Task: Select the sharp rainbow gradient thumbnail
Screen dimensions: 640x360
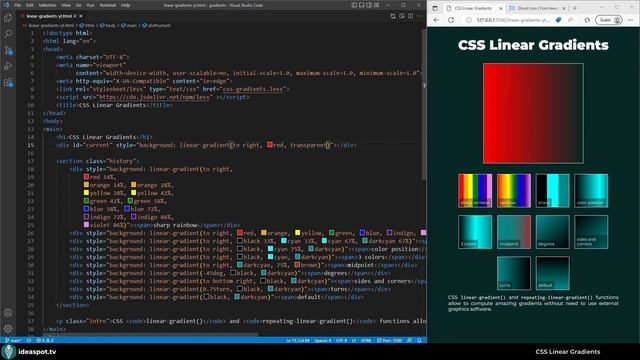Action: 475,191
